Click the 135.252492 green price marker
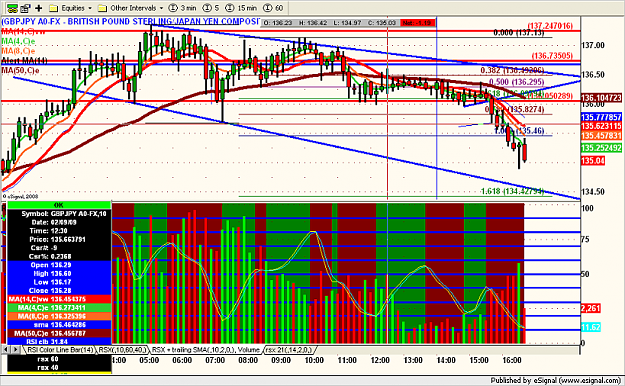 (x=601, y=148)
